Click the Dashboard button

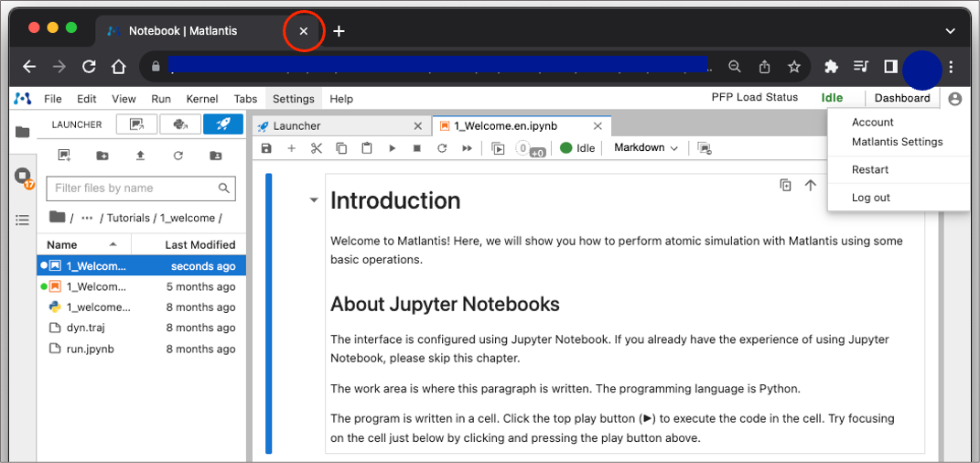[x=902, y=99]
